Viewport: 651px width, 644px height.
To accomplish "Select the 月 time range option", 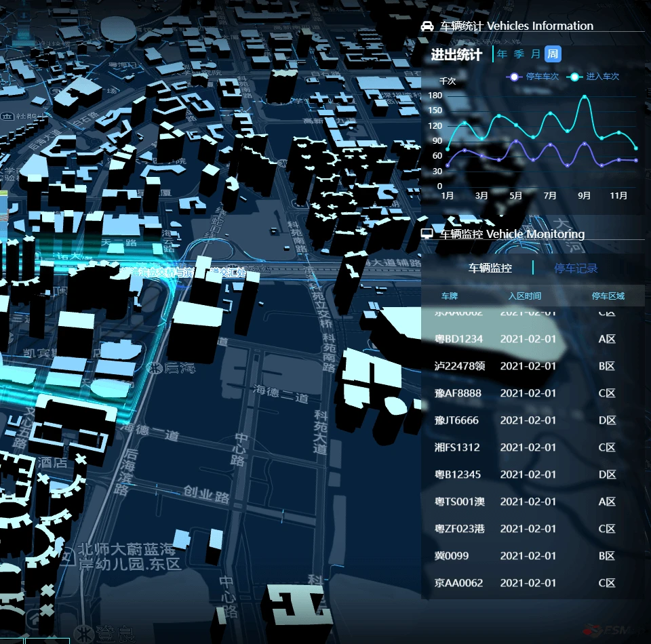I will tap(536, 54).
